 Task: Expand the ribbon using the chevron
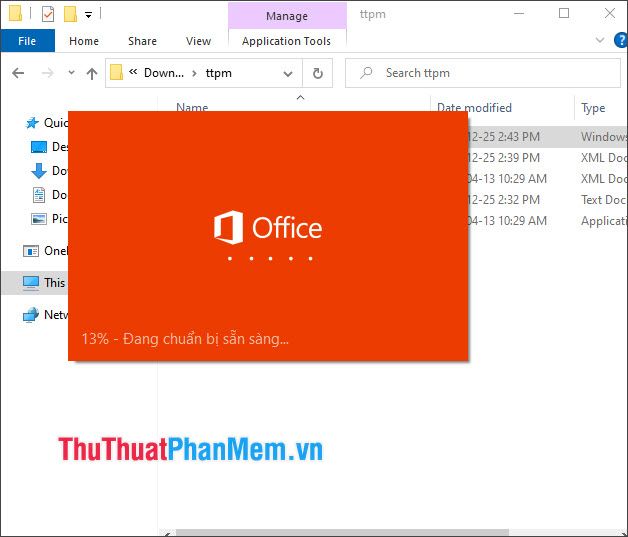[x=600, y=40]
